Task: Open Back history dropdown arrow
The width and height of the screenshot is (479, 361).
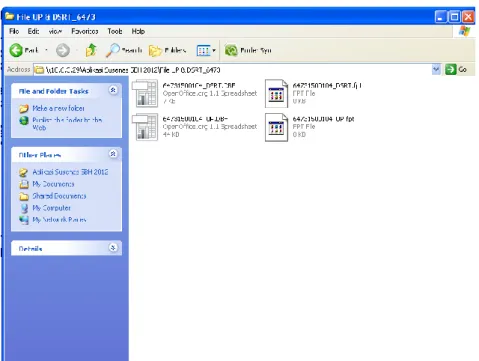Action: (x=46, y=50)
